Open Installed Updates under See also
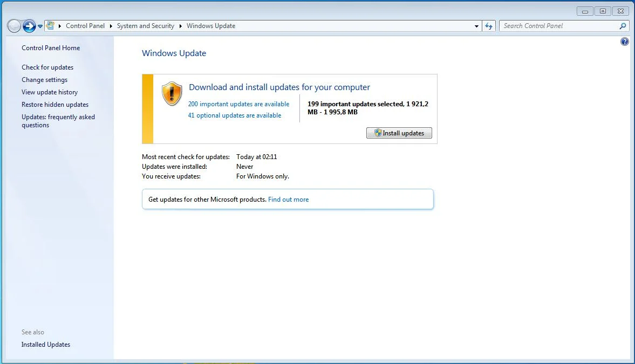 pos(46,345)
